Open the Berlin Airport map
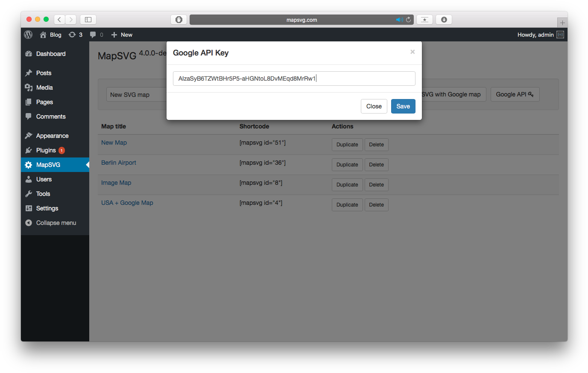The height and width of the screenshot is (373, 588). coord(119,163)
